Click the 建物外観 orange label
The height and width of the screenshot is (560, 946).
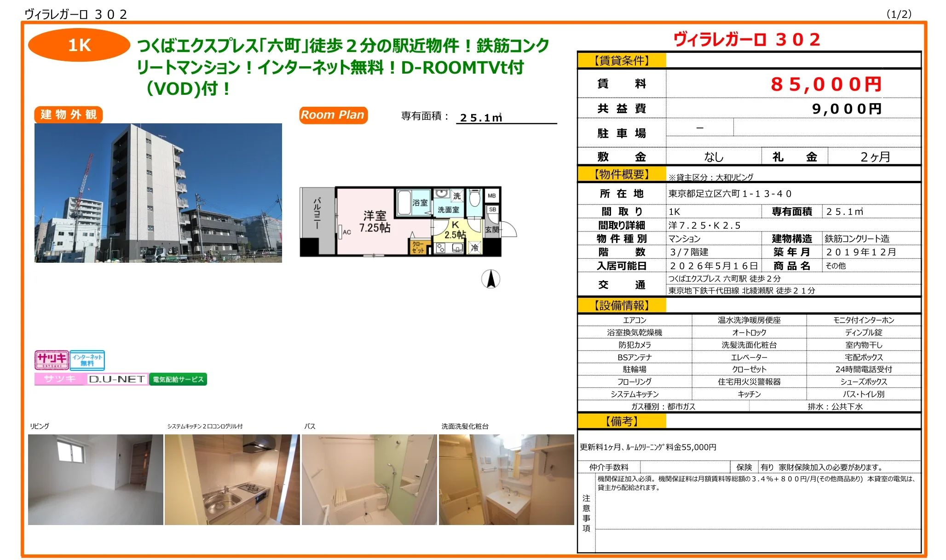[x=69, y=115]
